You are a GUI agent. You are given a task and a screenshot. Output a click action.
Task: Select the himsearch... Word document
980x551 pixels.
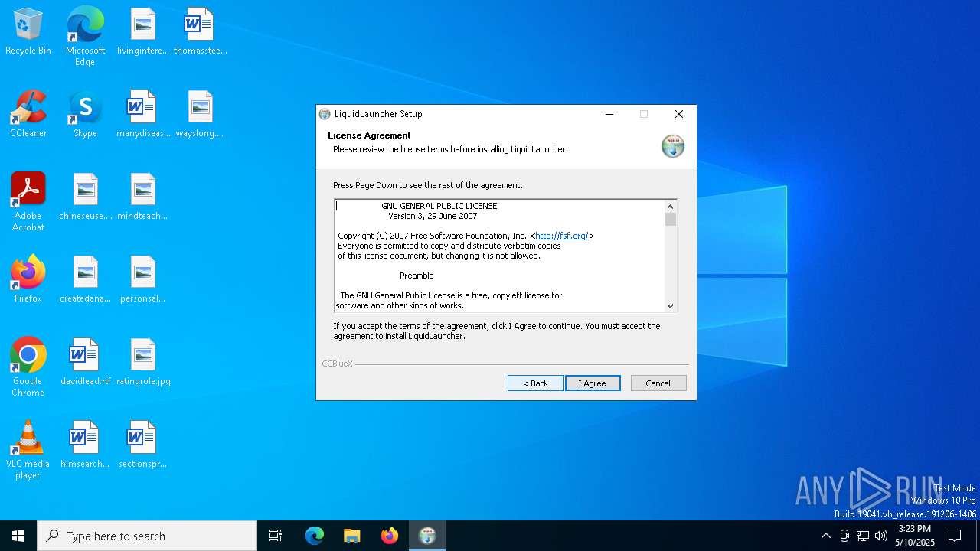[x=85, y=445]
